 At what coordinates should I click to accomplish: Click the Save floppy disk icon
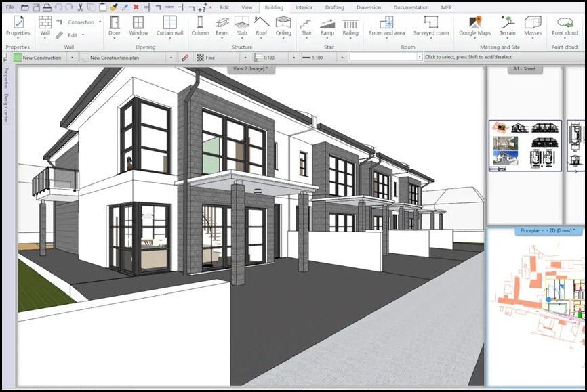click(36, 7)
